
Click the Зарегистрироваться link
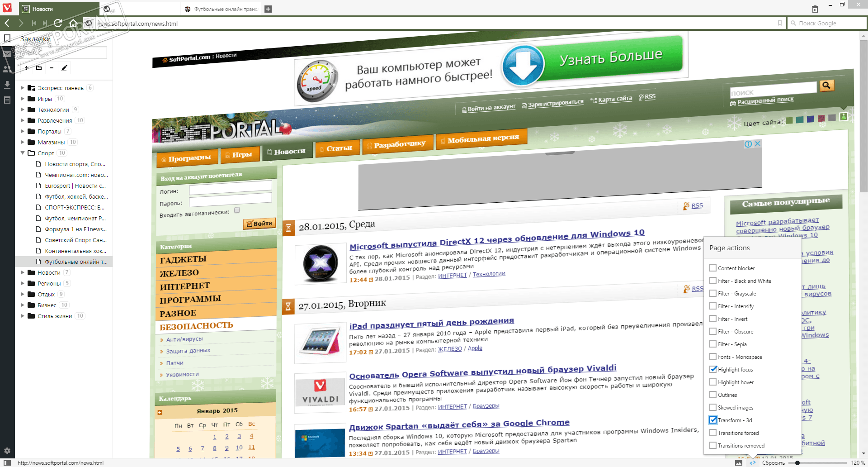(555, 103)
